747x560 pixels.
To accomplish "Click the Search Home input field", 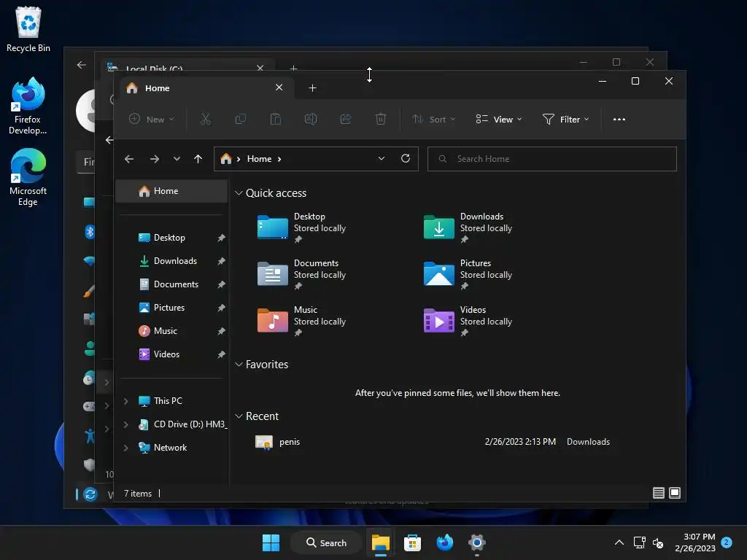I will tap(551, 159).
